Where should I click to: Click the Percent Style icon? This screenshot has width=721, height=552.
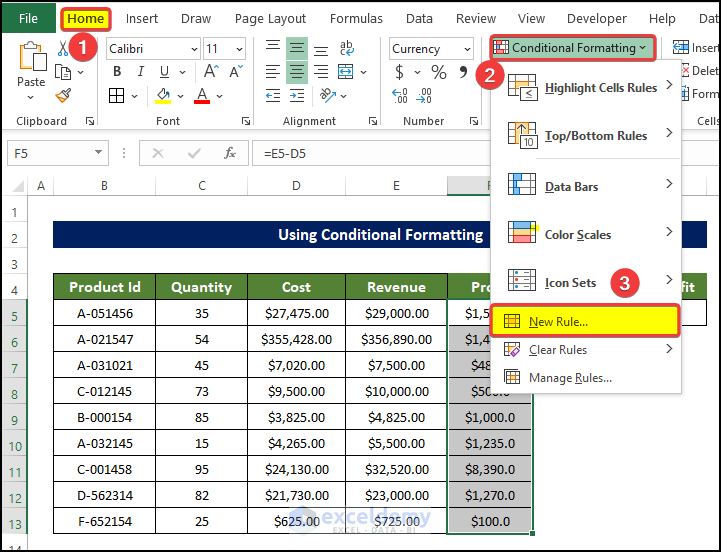click(x=438, y=72)
